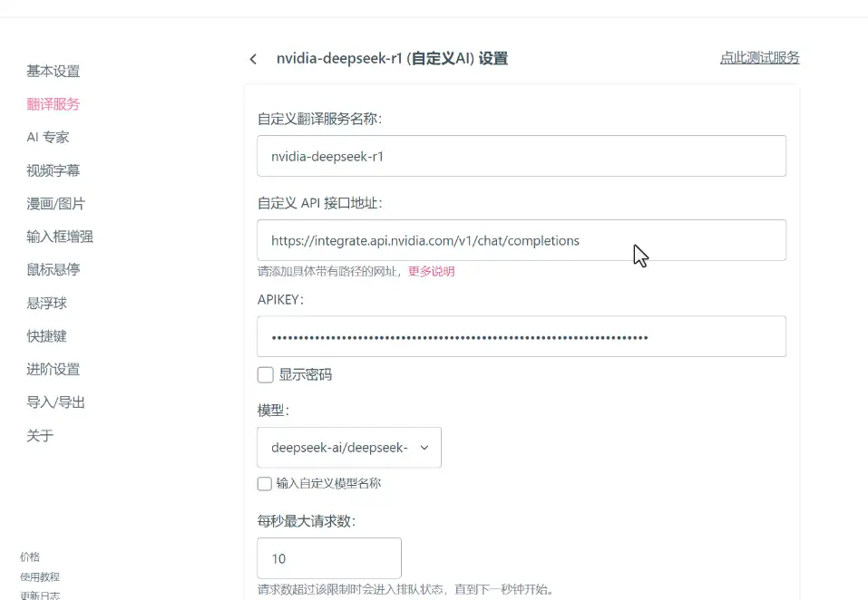
Task: Open the deepseek-ai model dropdown
Action: (348, 447)
